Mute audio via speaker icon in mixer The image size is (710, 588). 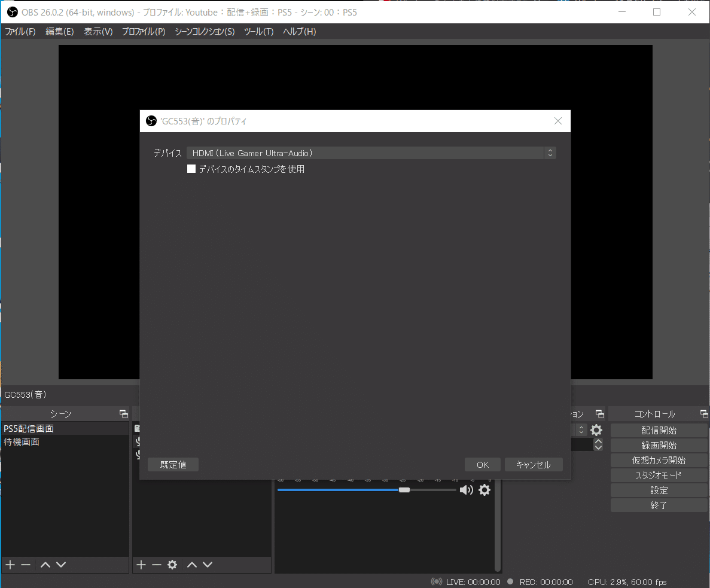coord(467,490)
